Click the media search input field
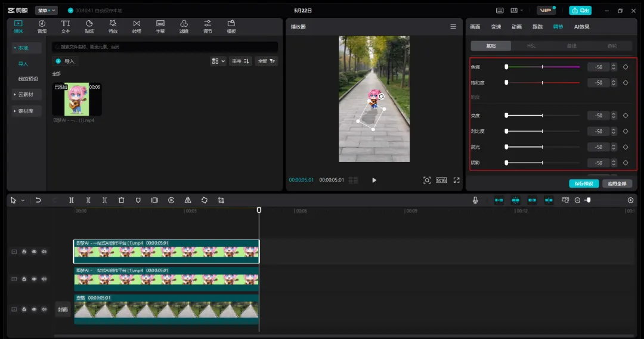The width and height of the screenshot is (644, 339). coord(165,47)
